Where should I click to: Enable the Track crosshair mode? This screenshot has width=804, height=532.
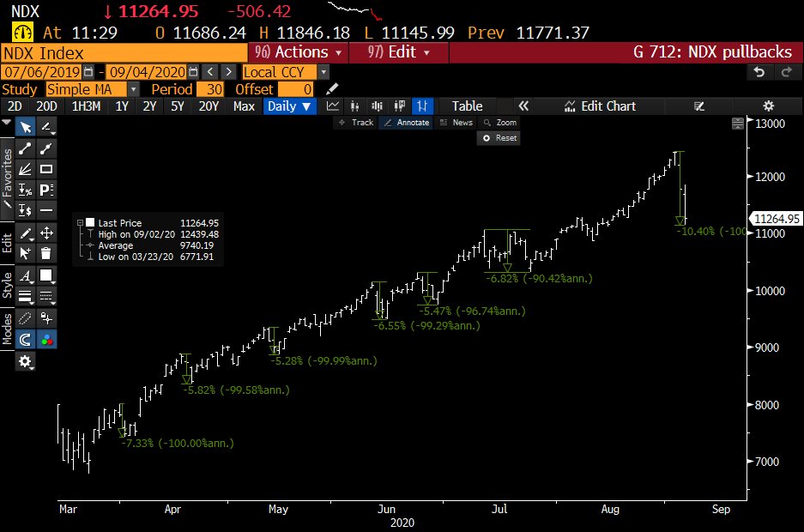coord(356,123)
